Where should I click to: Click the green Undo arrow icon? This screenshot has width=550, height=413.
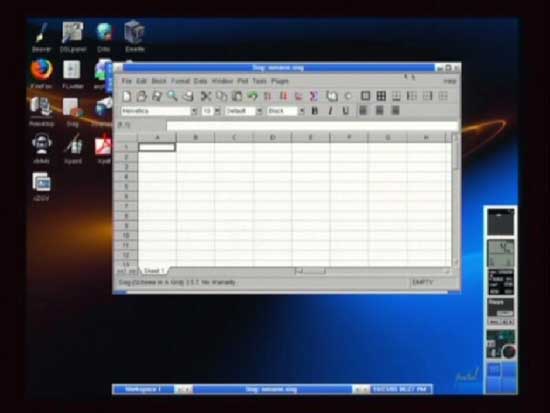tap(252, 96)
